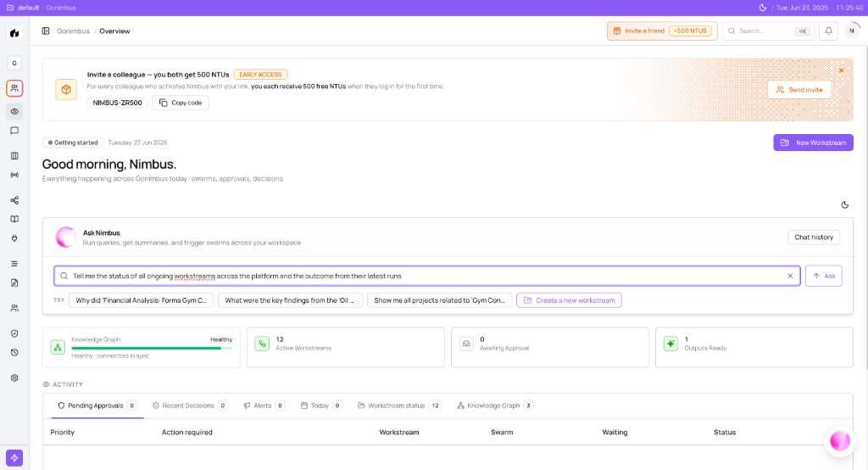Click the Send invite button
The image size is (868, 470).
tap(799, 90)
